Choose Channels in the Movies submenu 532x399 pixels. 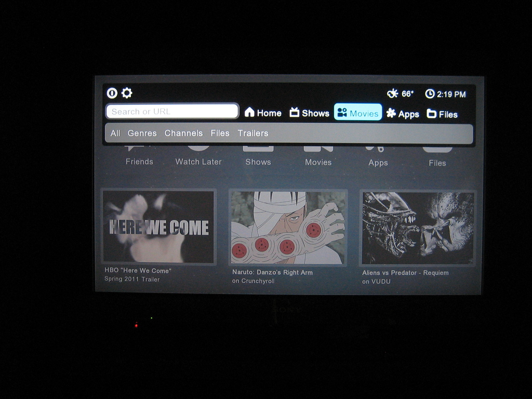(183, 133)
